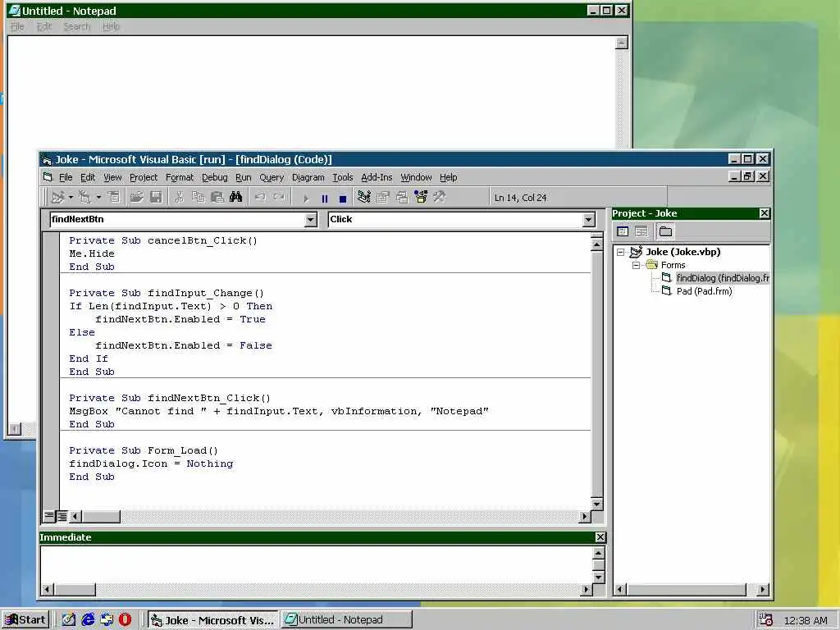Image resolution: width=840 pixels, height=630 pixels.
Task: Open the Menu Editor from toolbar
Action: [113, 198]
